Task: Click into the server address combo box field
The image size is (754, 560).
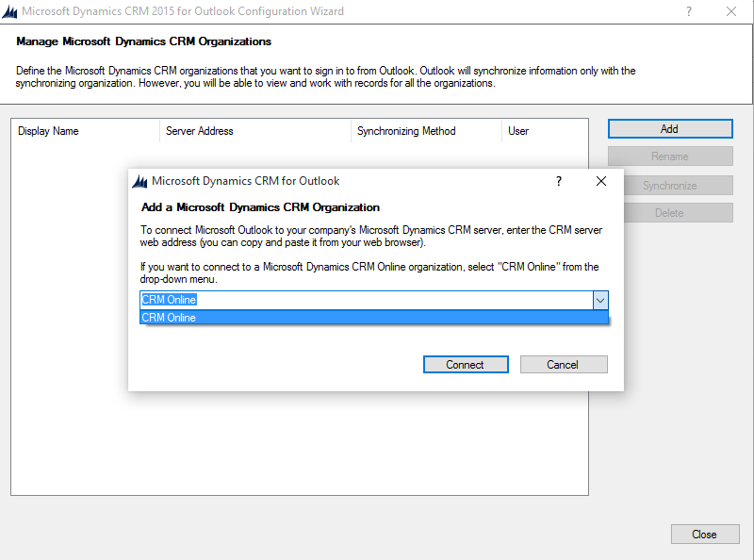Action: [x=367, y=300]
